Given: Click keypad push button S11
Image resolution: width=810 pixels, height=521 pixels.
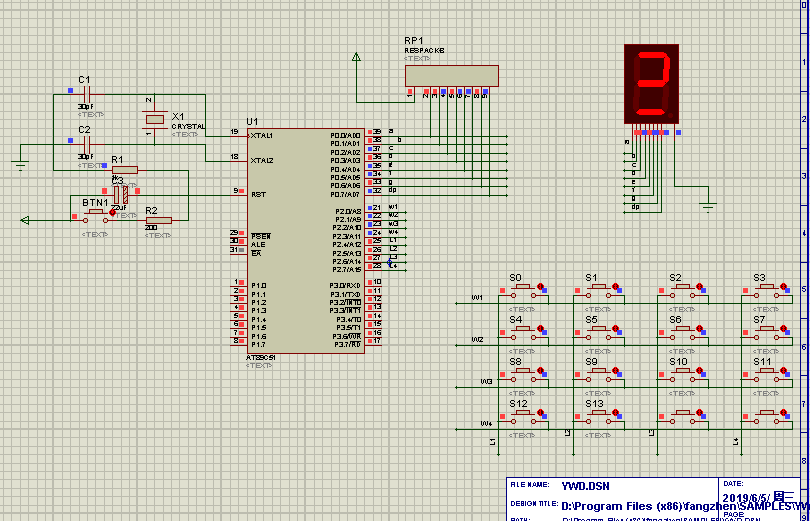Looking at the screenshot, I should click(767, 375).
